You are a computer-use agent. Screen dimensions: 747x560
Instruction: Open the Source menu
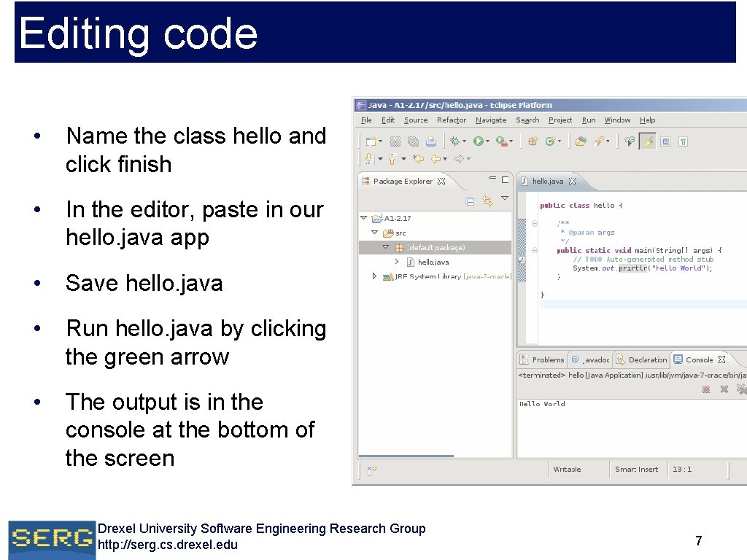(415, 120)
